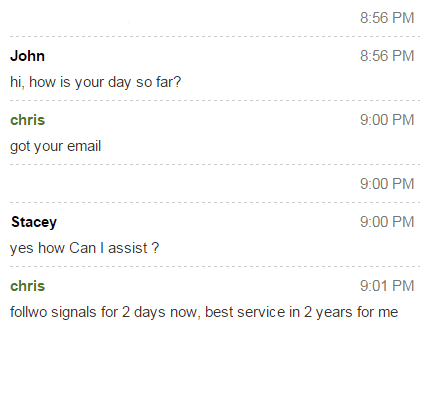Click the 8:56 PM timestamp with no sender name

(x=387, y=18)
